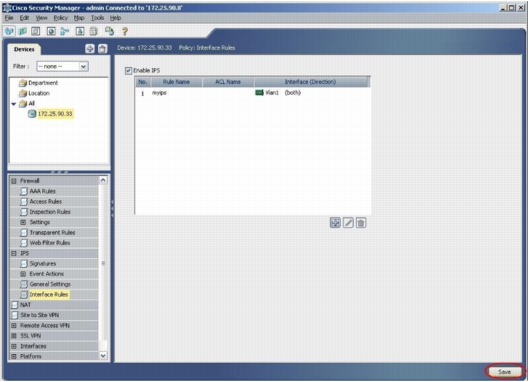Expand the Remote Access VPN section
Screen dimensions: 530x382
14,326
